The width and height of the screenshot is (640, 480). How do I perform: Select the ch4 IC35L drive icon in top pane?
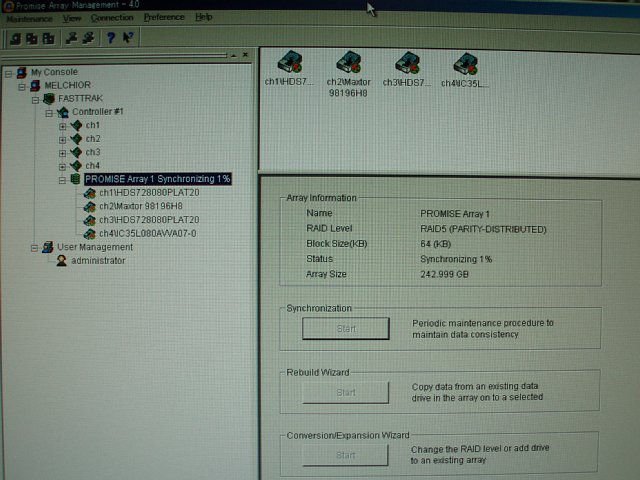465,65
